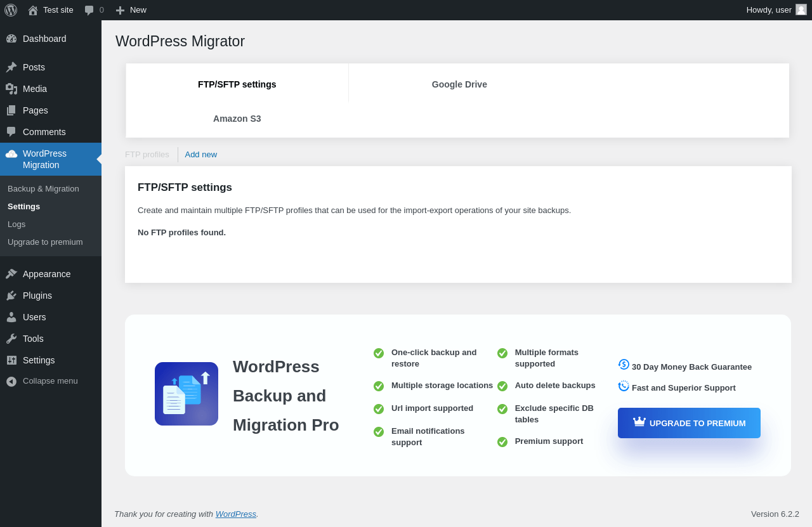Click the user avatar icon
This screenshot has height=527, width=812.
(x=801, y=10)
